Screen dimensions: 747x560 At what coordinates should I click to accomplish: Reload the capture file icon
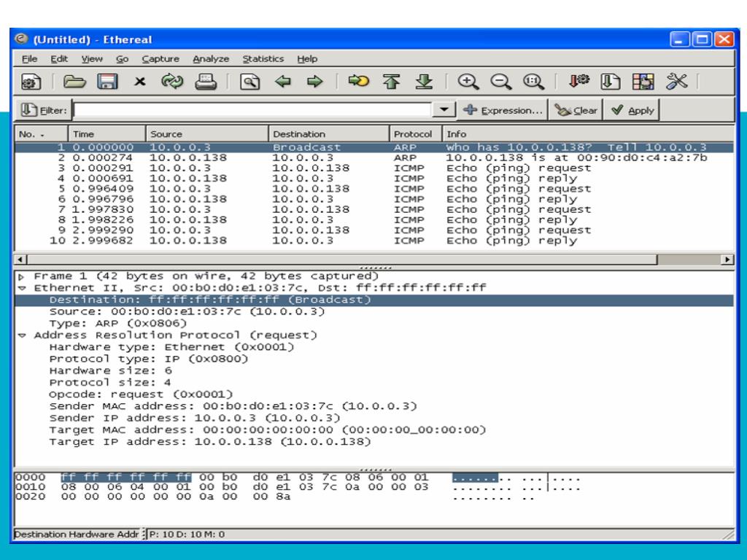click(172, 82)
